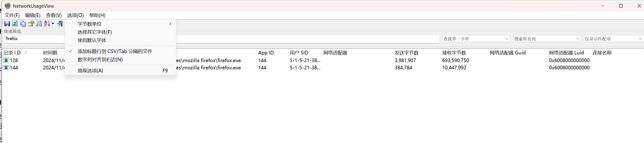Click the Save selected items icon

pos(7,24)
